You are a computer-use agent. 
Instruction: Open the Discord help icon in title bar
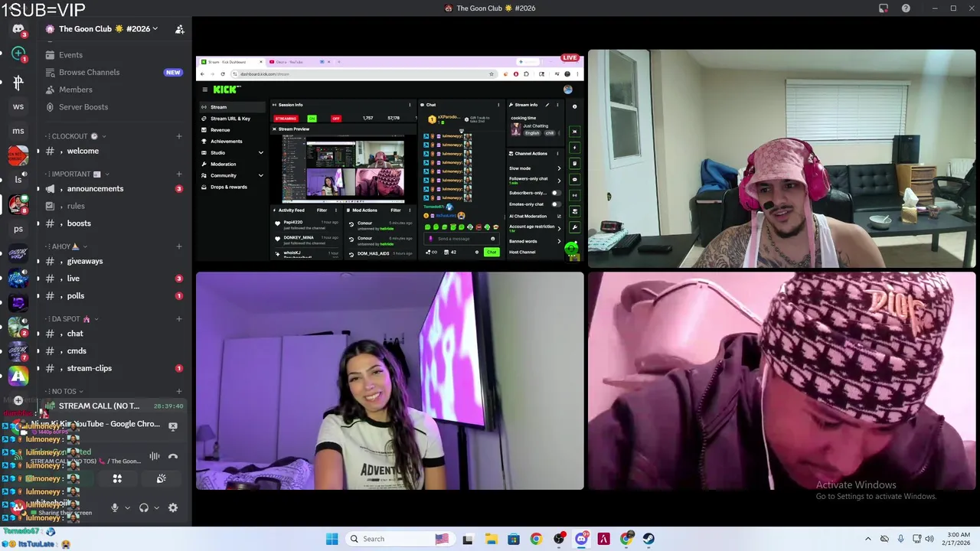click(906, 8)
